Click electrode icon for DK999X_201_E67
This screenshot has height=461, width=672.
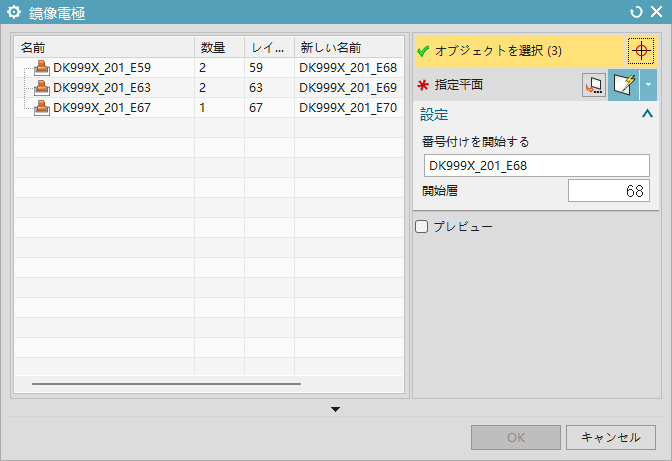(42, 108)
